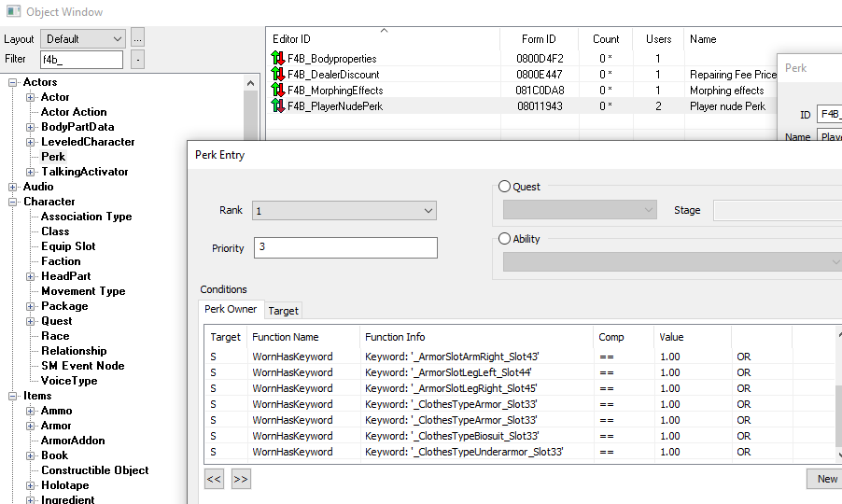
Task: Collapse the Actors tree node
Action: (x=12, y=82)
